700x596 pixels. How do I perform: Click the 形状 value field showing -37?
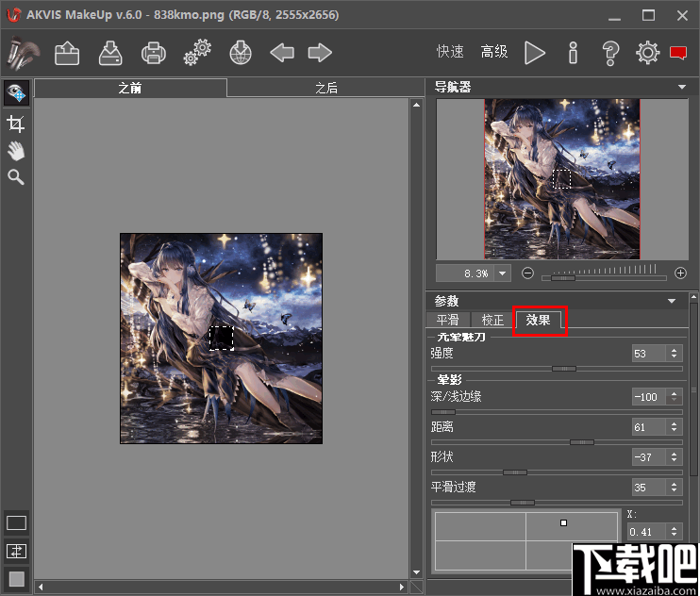(649, 456)
